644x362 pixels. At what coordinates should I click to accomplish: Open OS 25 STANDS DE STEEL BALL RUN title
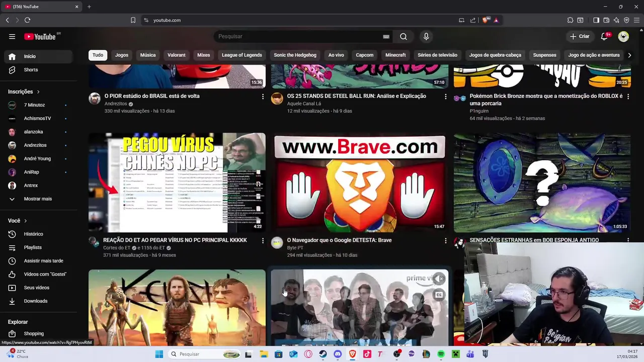click(356, 96)
